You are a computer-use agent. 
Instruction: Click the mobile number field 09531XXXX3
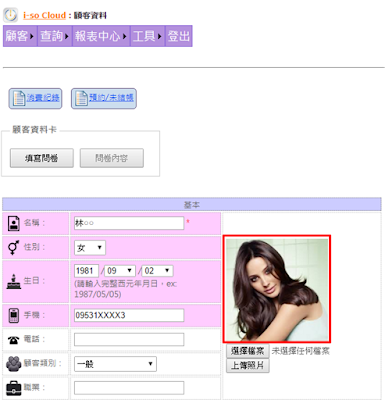129,315
